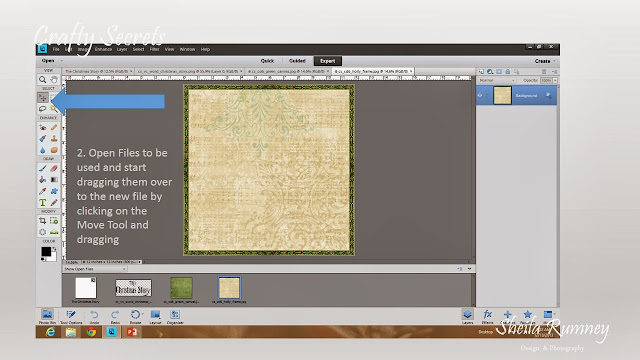Select the Eraser tool
This screenshot has width=640, height=360.
(54, 168)
